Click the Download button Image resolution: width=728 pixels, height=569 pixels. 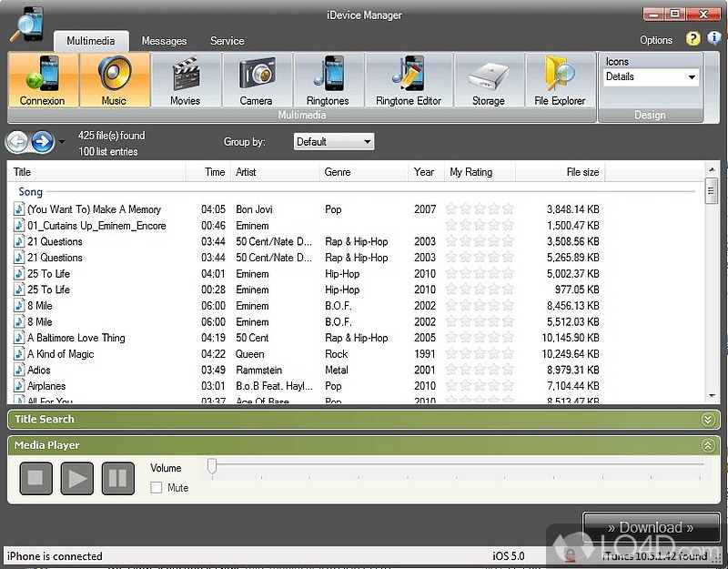click(651, 527)
